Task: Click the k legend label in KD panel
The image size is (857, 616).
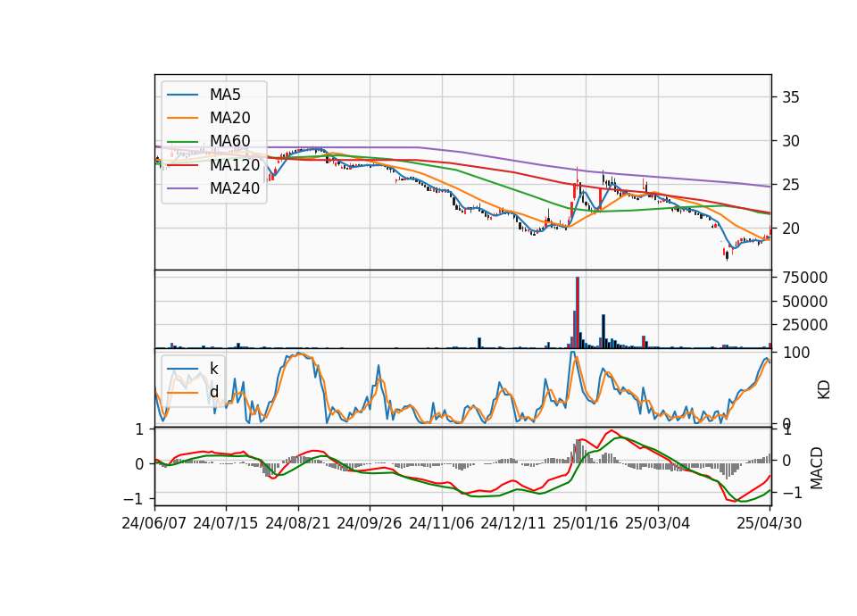Action: point(213,369)
